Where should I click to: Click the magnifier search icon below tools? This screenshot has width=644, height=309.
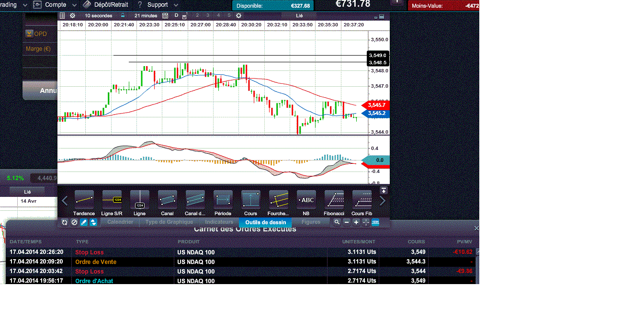337,222
